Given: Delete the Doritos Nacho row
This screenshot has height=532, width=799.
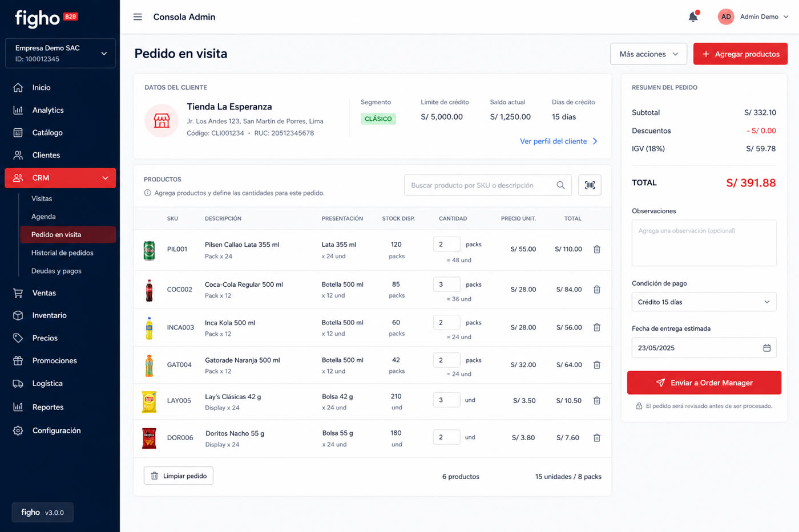Looking at the screenshot, I should pyautogui.click(x=597, y=438).
